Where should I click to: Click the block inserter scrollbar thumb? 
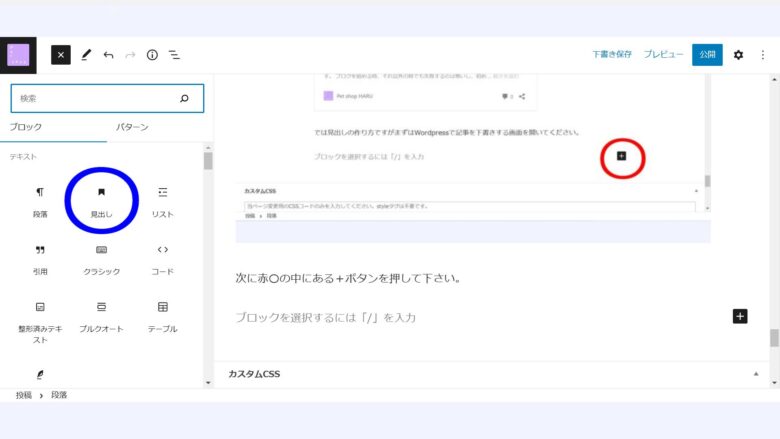click(x=208, y=161)
